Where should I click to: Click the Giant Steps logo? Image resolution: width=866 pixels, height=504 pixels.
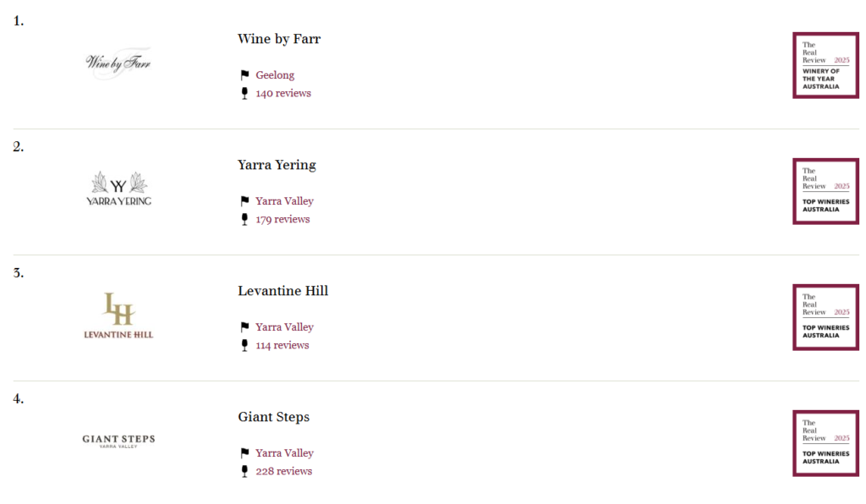(118, 441)
